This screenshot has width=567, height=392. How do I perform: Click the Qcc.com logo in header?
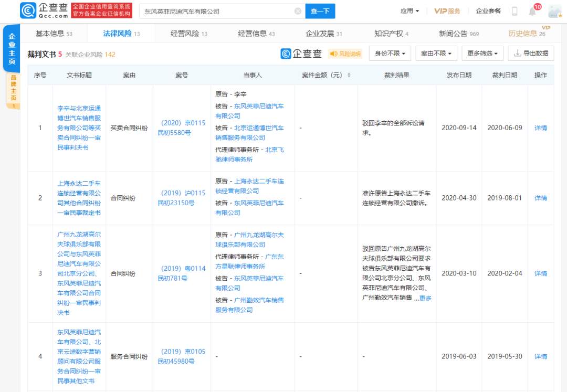coord(44,10)
